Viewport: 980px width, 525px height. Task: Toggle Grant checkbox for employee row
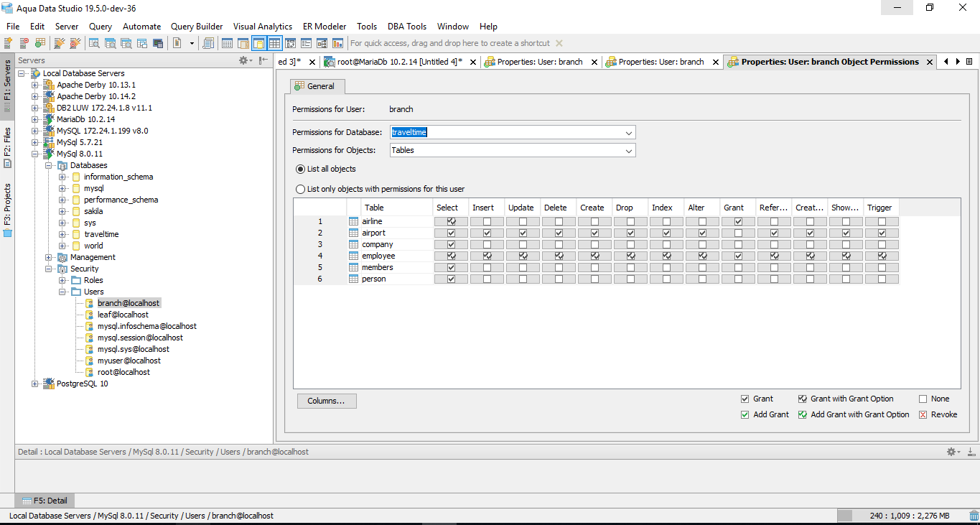click(738, 256)
